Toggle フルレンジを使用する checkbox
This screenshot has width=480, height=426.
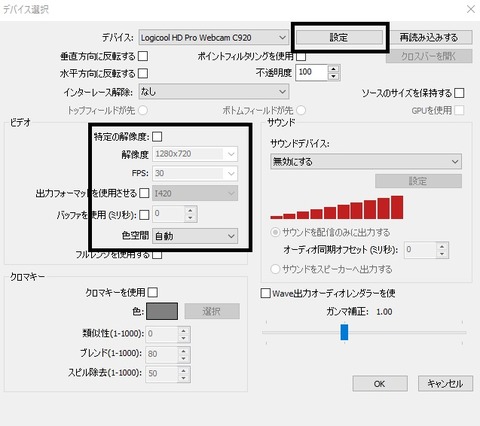[157, 255]
